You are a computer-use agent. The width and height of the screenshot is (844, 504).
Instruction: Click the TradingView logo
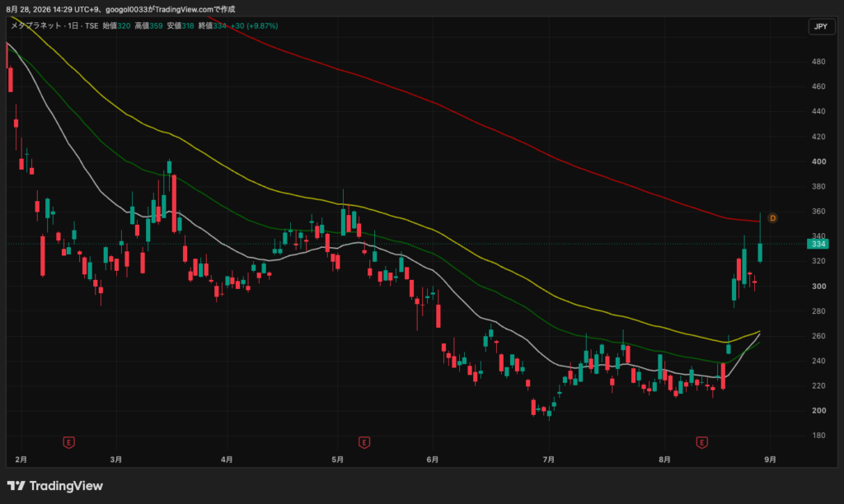pos(55,486)
